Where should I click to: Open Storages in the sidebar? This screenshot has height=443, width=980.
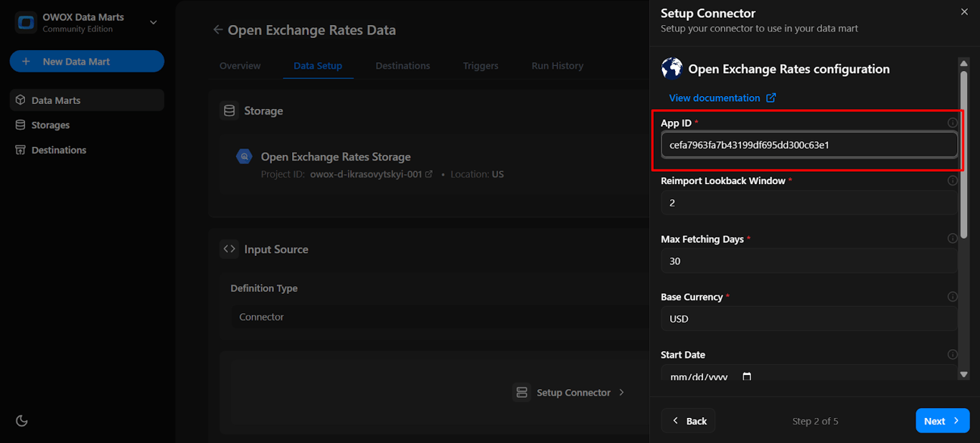coord(87,125)
